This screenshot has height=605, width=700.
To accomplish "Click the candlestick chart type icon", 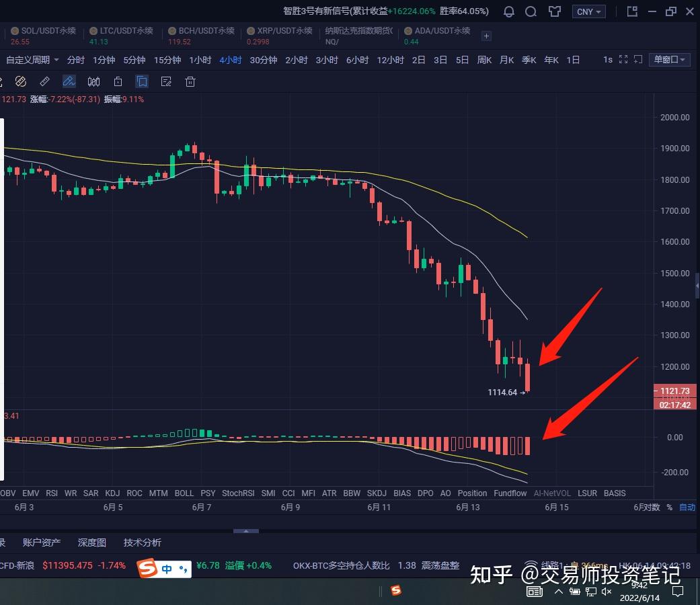I will (93, 81).
